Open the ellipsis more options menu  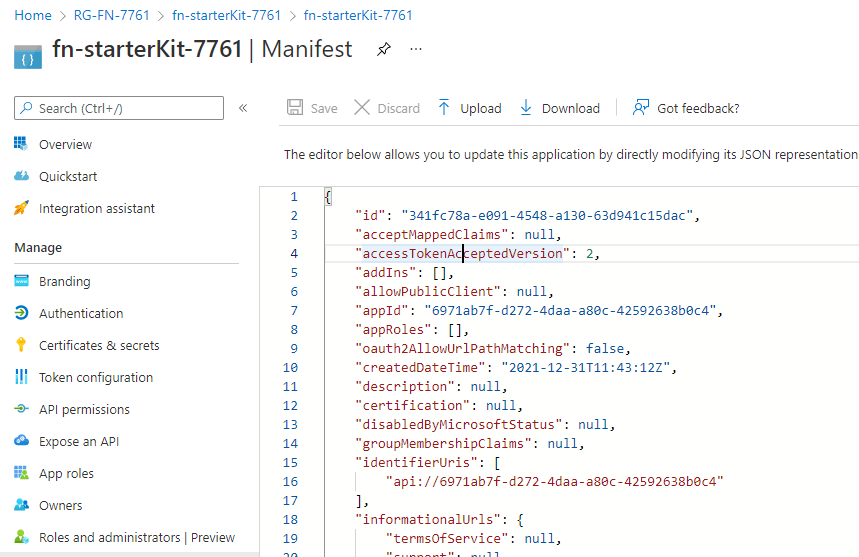[x=416, y=49]
